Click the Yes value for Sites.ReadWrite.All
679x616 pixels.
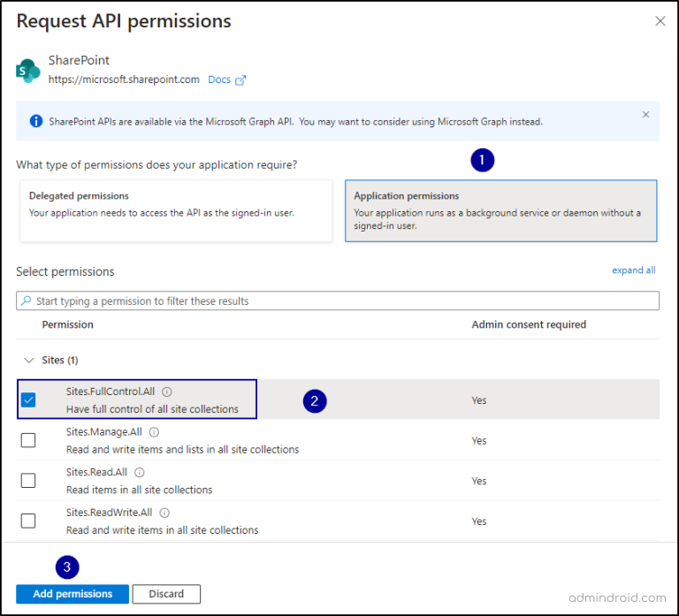[479, 521]
